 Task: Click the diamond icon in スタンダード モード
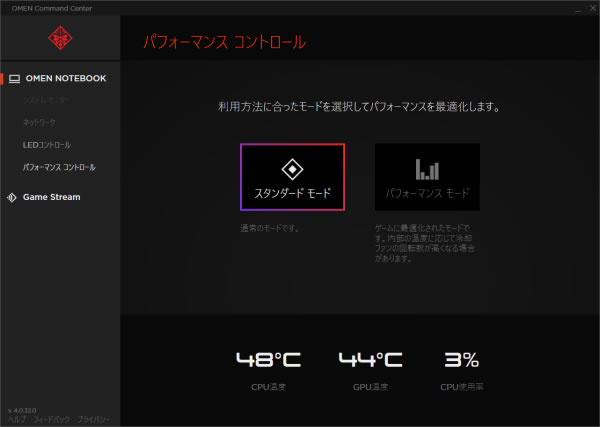(x=292, y=169)
